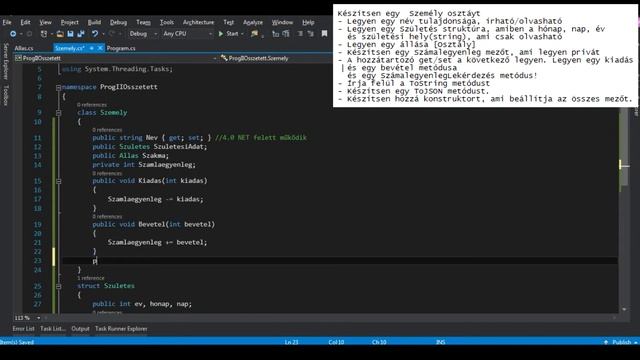Image resolution: width=640 pixels, height=360 pixels.
Task: Click the Increase indent toolbar icon
Action: coord(311,34)
